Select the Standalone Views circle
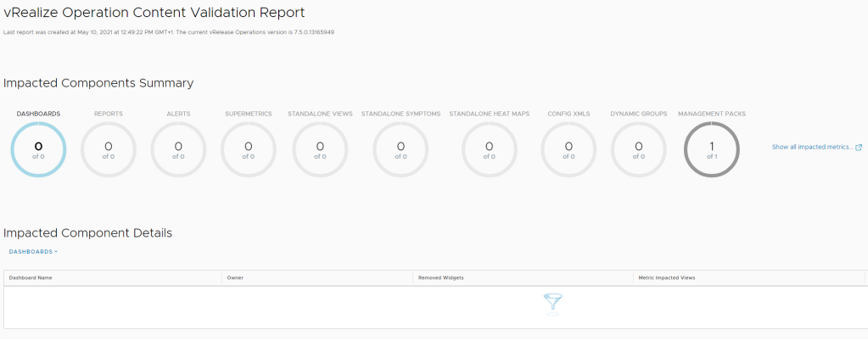 (x=320, y=150)
